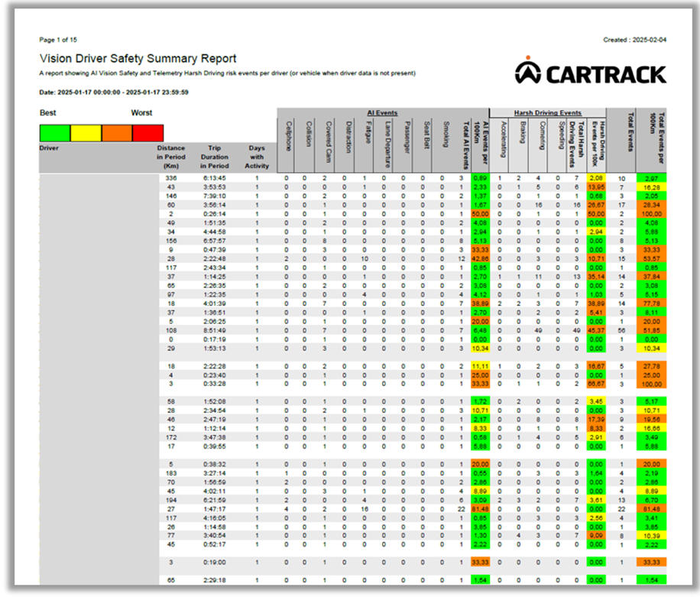Click the trip duration '1:47:17'
Image resolution: width=700 pixels, height=597 pixels.
pos(214,509)
